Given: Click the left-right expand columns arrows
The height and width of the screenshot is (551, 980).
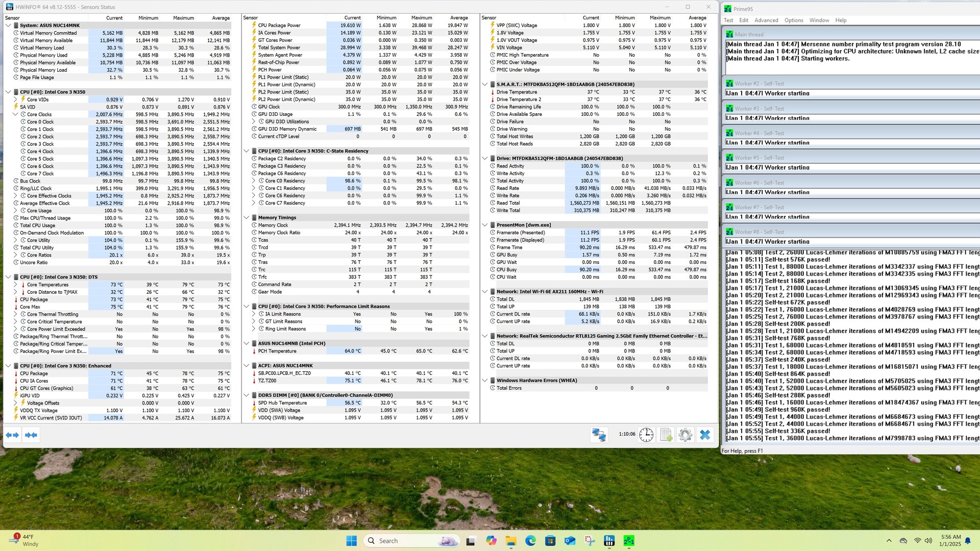Looking at the screenshot, I should (12, 435).
